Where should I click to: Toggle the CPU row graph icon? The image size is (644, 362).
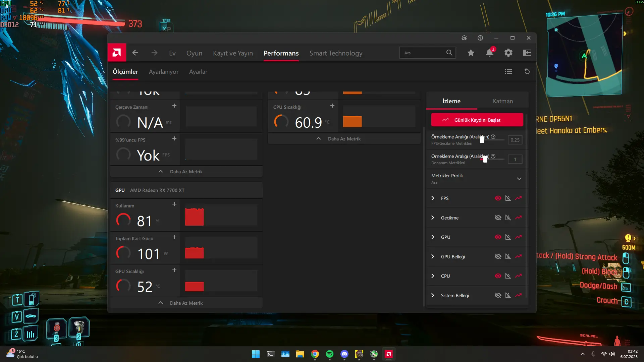pos(508,276)
